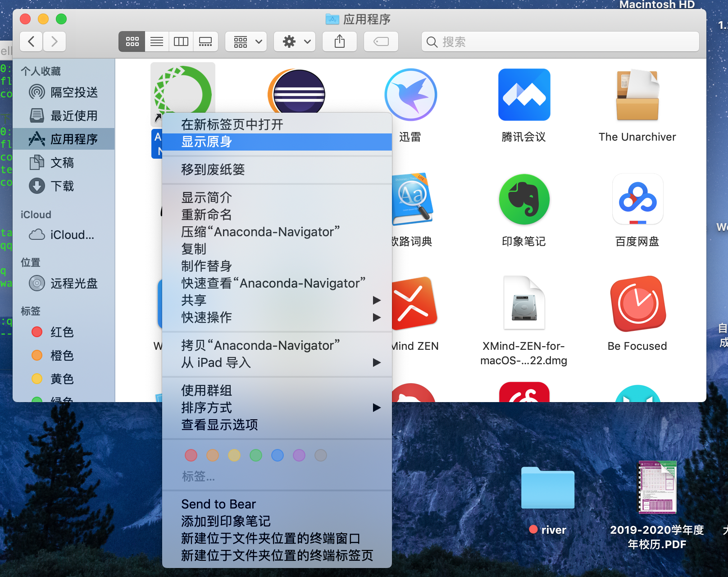Open the gear action menu
The image size is (728, 577).
click(295, 41)
